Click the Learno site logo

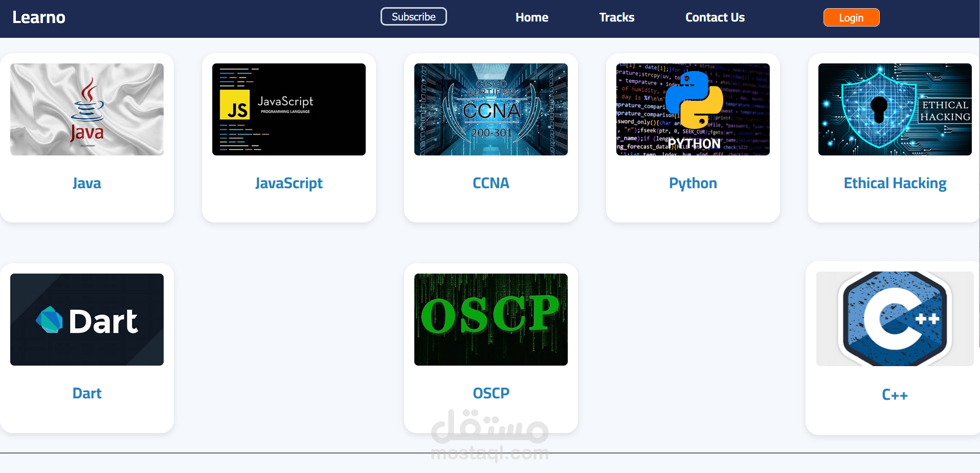coord(39,17)
